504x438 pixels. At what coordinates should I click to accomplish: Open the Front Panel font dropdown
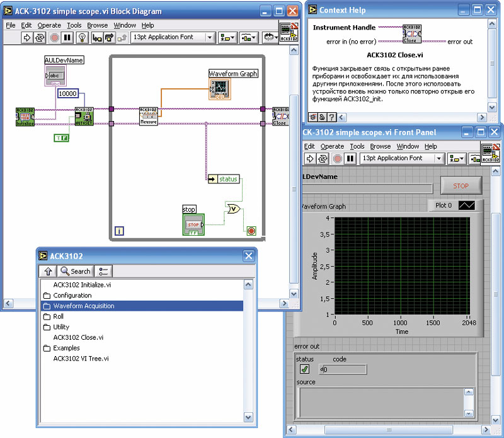click(401, 158)
